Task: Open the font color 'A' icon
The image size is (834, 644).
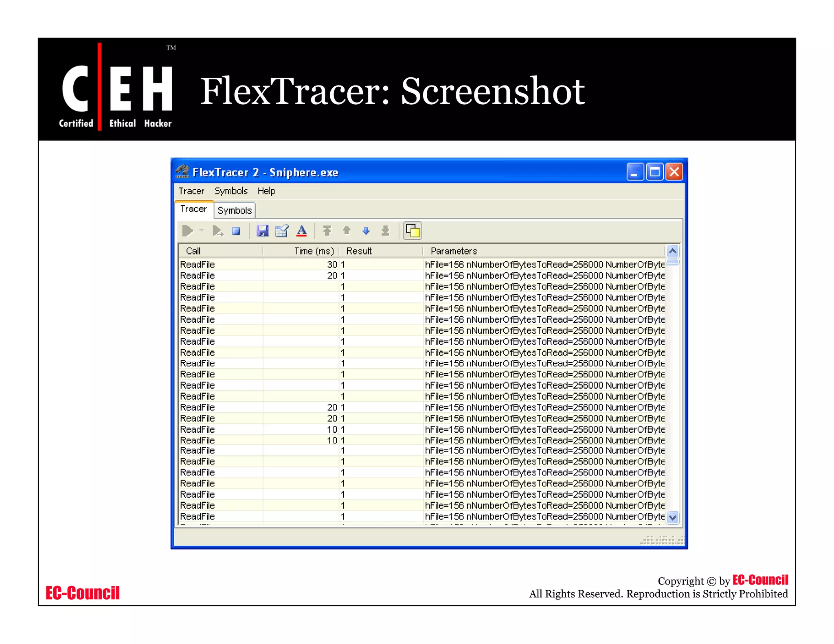Action: point(301,231)
